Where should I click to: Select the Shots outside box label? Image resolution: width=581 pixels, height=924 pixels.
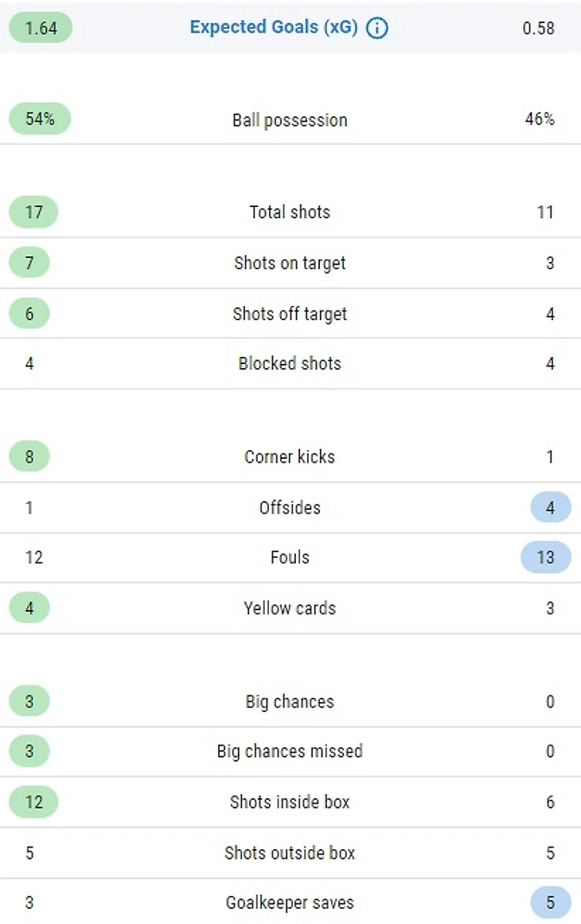[290, 853]
